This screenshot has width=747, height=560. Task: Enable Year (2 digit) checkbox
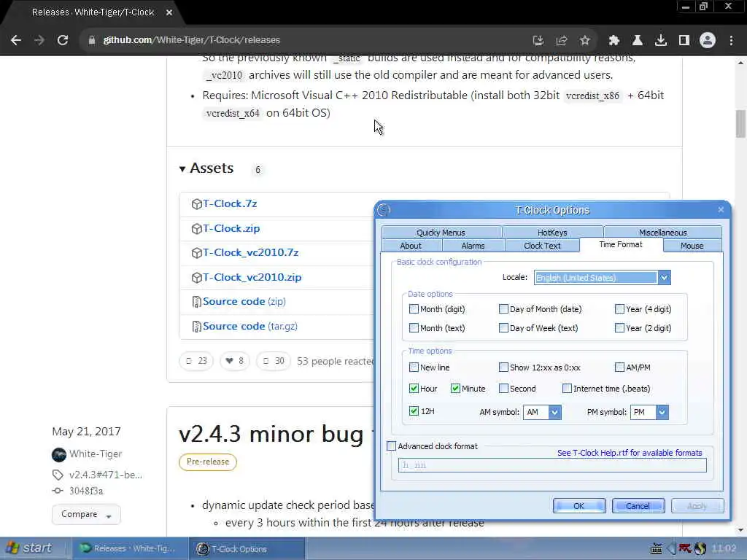click(x=619, y=328)
